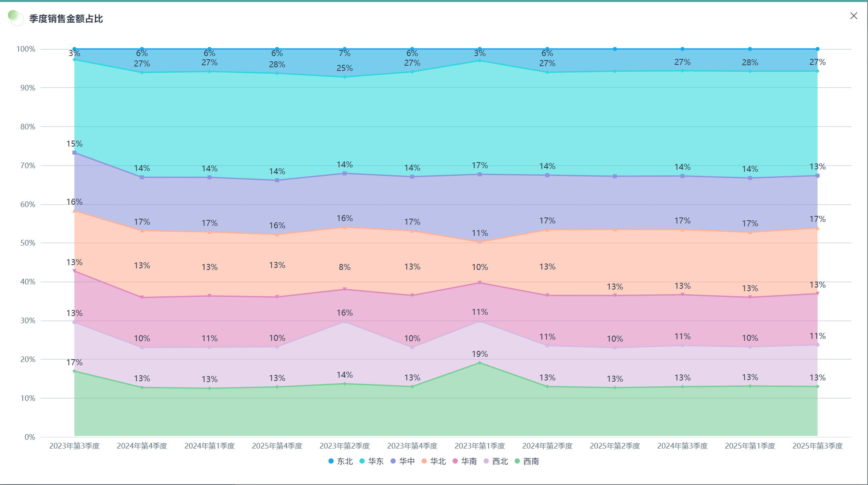Click the 华中 square marker at 2023年第3季度
868x485 pixels.
click(74, 153)
